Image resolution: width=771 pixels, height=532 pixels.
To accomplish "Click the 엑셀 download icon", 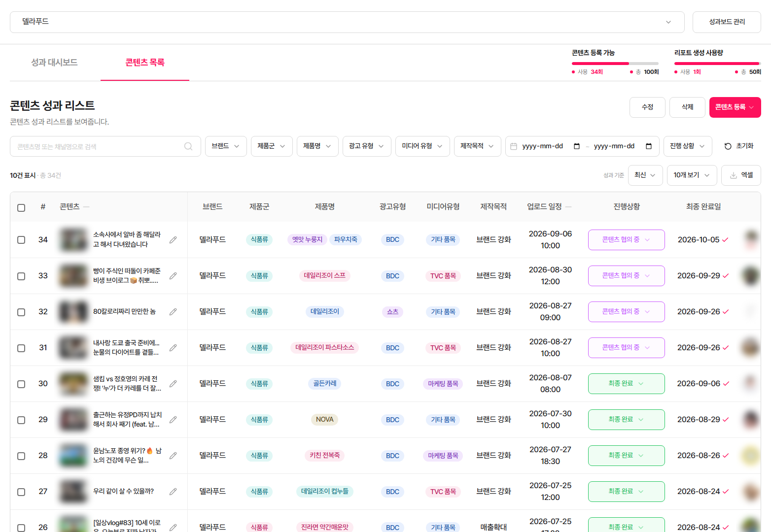I will click(734, 175).
